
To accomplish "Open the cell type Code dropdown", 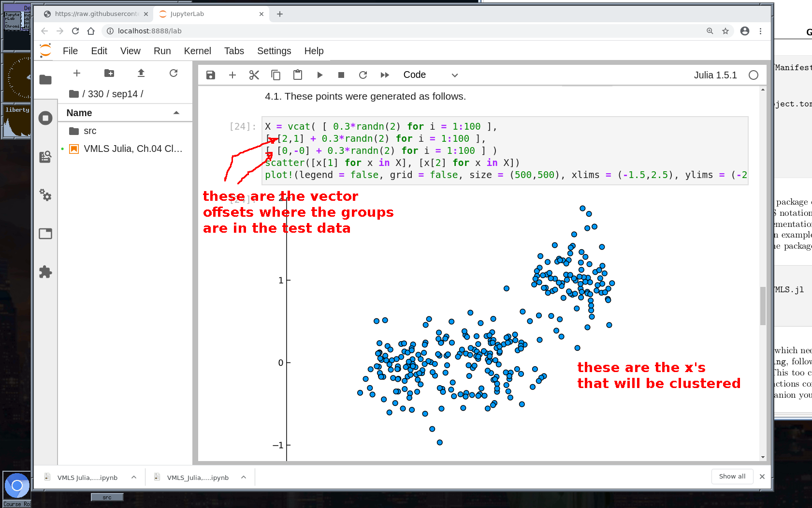I will point(430,75).
